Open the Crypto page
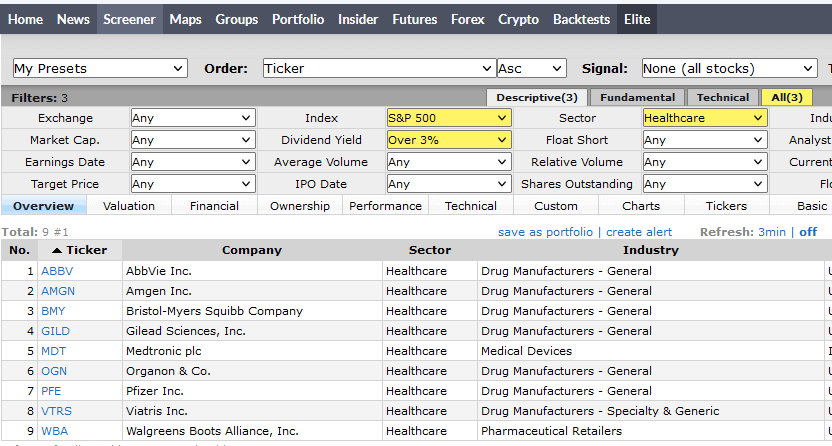Screen dimensions: 832x446 click(x=518, y=20)
